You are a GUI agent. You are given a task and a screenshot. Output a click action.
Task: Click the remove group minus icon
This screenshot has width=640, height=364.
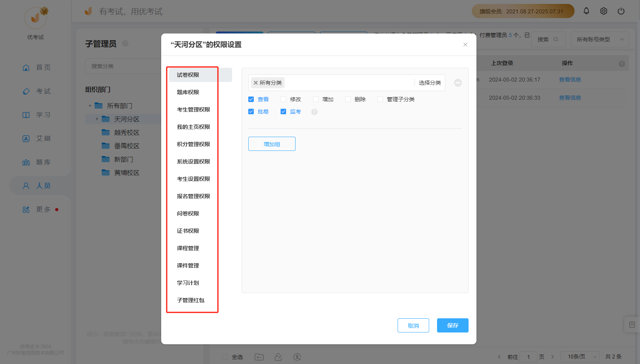pos(458,83)
